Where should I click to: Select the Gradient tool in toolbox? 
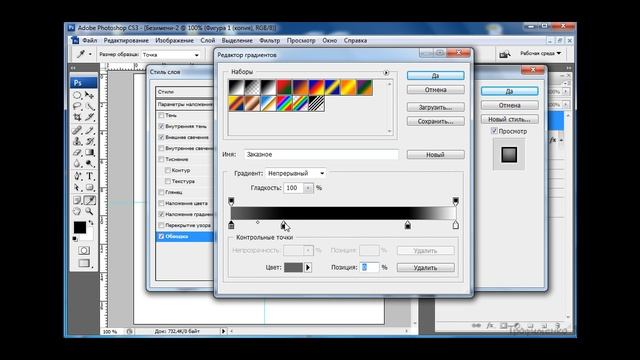tap(89, 153)
